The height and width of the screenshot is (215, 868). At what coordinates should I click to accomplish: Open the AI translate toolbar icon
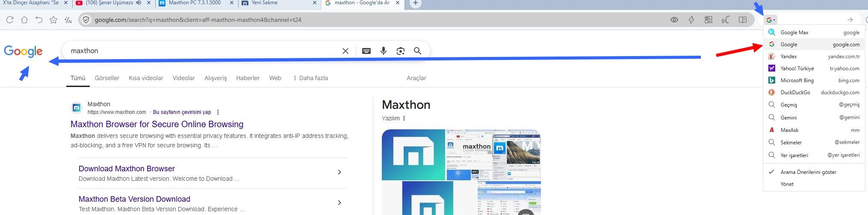coord(68,20)
